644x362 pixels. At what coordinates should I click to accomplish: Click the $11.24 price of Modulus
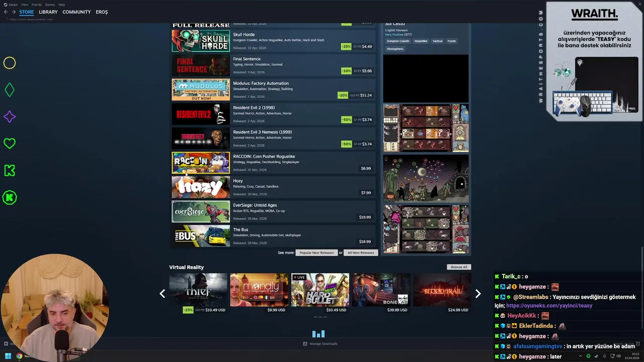[366, 95]
